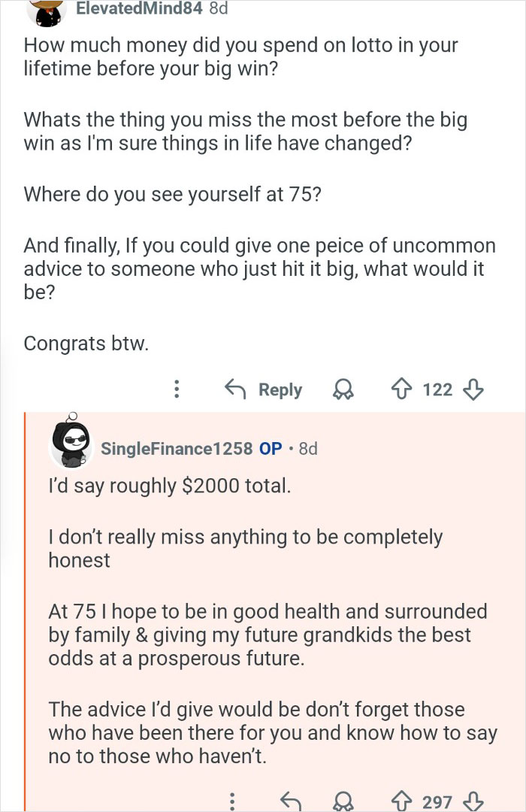This screenshot has height=812, width=526.
Task: Give an award to ElevatedMind84's comment
Action: click(x=343, y=389)
